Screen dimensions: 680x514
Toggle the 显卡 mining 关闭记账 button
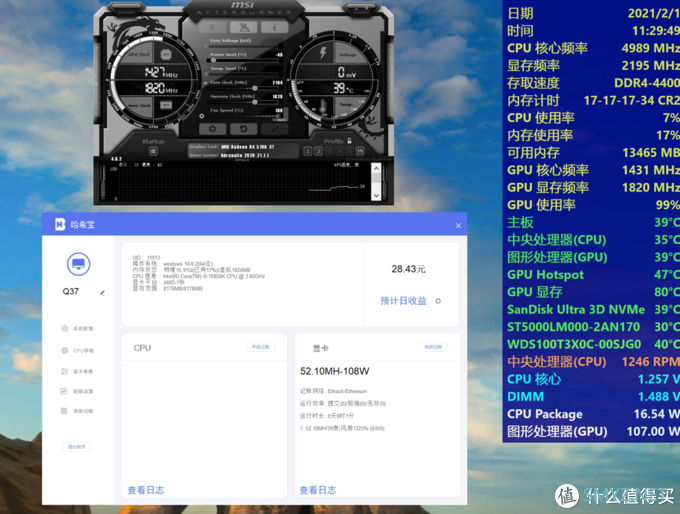(433, 347)
